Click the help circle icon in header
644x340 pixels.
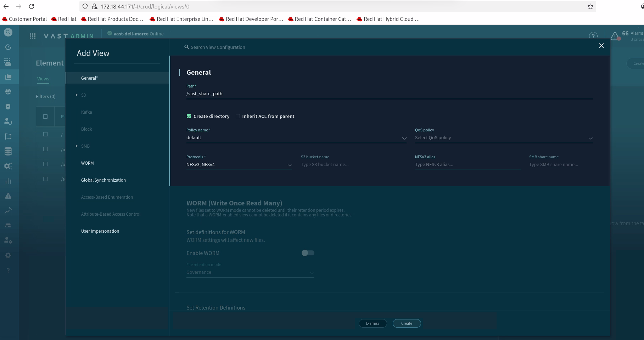click(x=593, y=36)
